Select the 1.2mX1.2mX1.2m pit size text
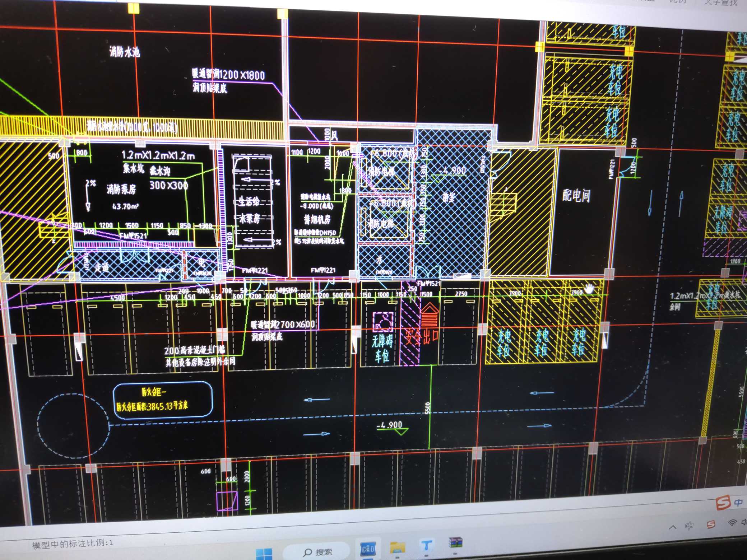747x560 pixels. click(158, 155)
